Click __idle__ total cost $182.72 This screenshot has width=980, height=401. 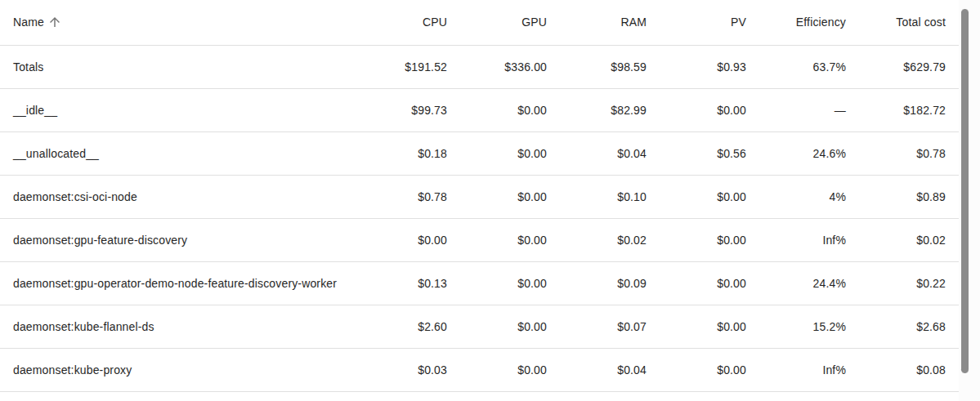[x=924, y=110]
